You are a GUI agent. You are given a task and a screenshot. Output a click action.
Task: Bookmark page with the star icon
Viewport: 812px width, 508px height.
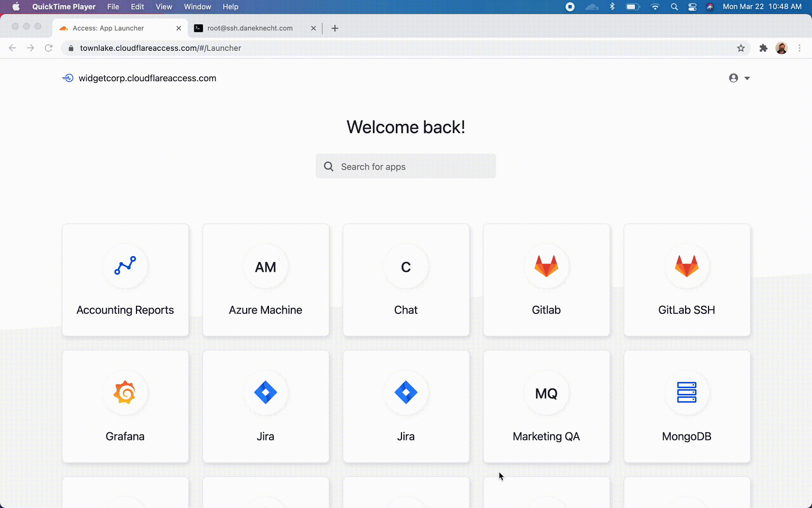741,48
